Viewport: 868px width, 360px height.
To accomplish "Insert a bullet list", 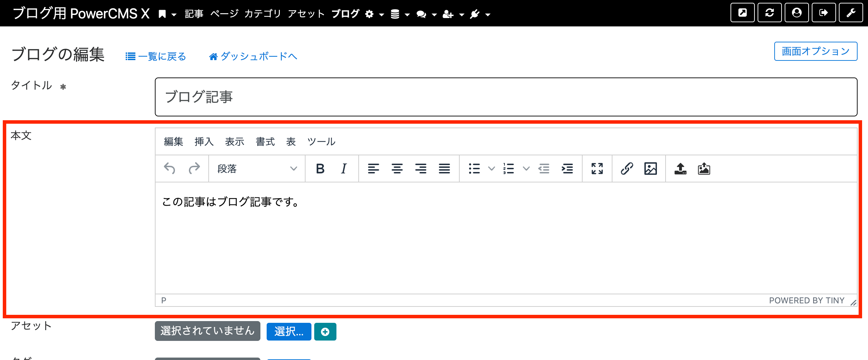I will click(x=474, y=169).
